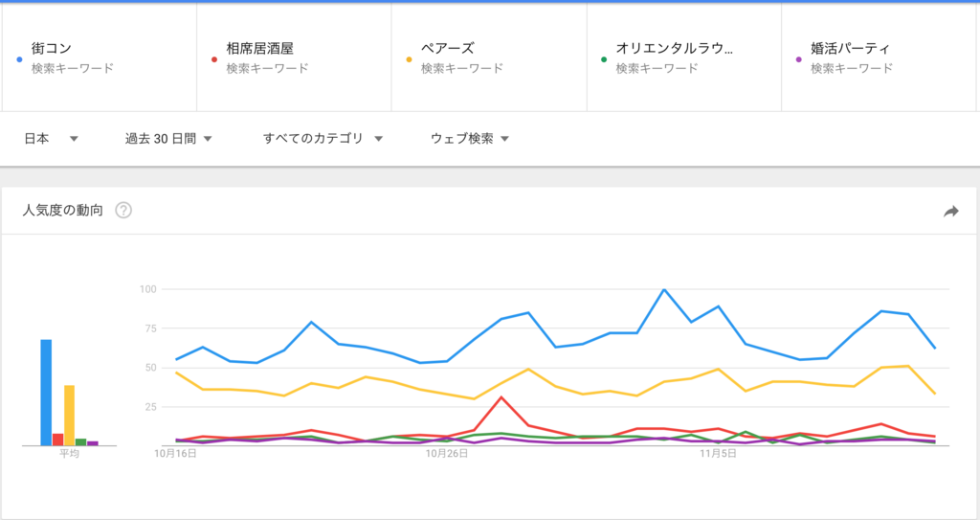The width and height of the screenshot is (980, 520).
Task: Select the 相席居酒屋 search term card
Action: tap(295, 57)
